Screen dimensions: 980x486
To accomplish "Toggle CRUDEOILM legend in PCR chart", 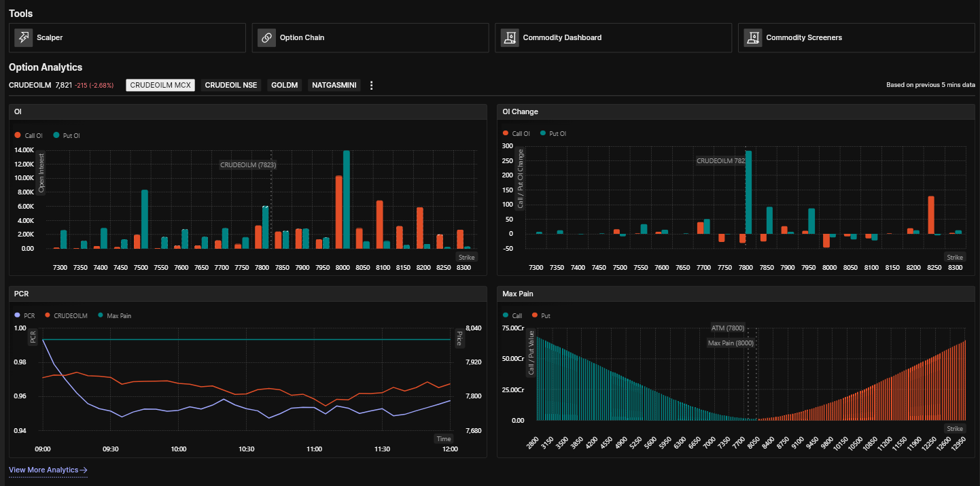I will coord(67,316).
